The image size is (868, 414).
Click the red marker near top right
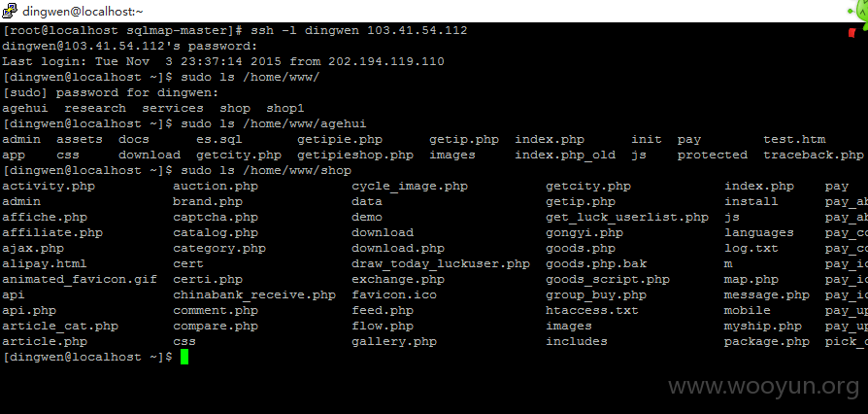click(x=851, y=33)
